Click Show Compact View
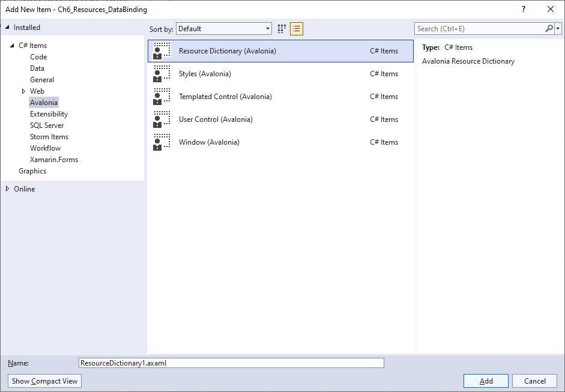Viewport: 565px width, 392px height. tap(44, 381)
